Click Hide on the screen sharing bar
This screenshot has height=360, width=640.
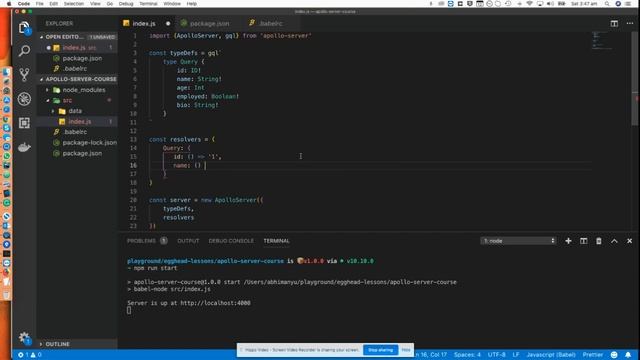click(x=406, y=350)
